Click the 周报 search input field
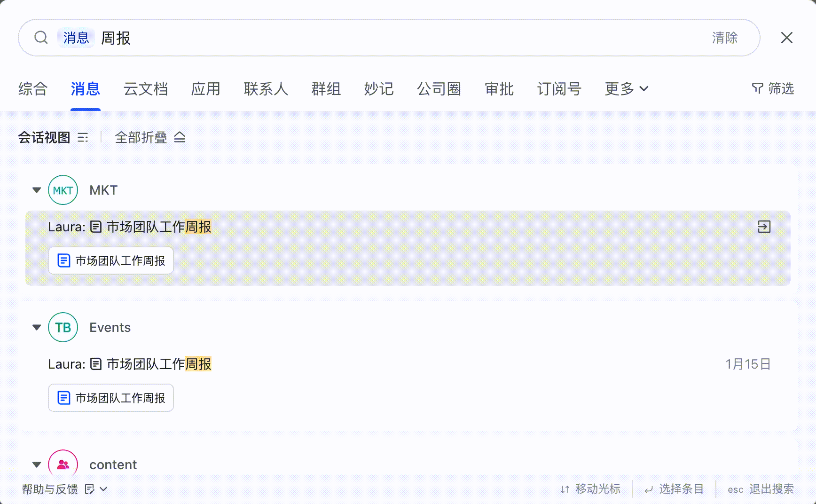The width and height of the screenshot is (816, 504). [x=404, y=38]
